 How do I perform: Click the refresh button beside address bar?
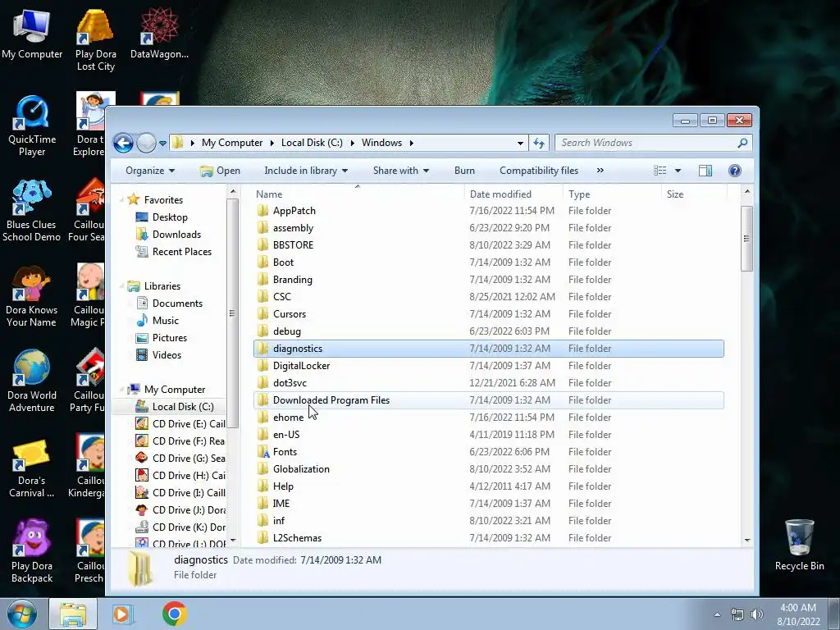pyautogui.click(x=539, y=143)
